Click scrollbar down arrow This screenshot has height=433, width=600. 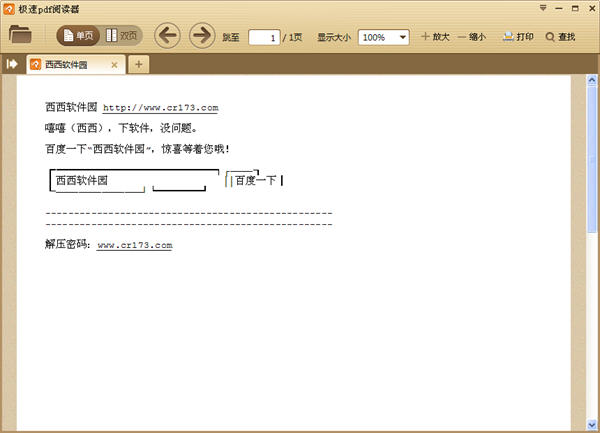pos(592,425)
